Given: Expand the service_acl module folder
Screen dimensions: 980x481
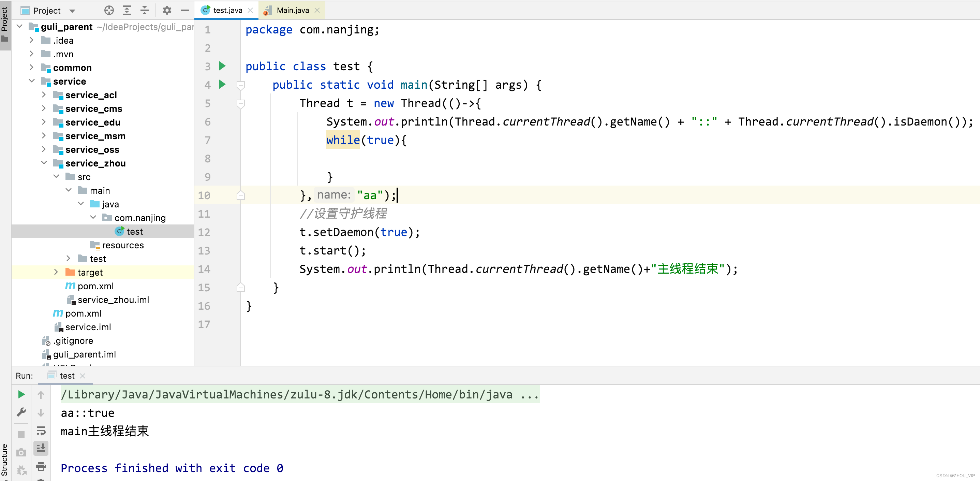Looking at the screenshot, I should point(44,95).
